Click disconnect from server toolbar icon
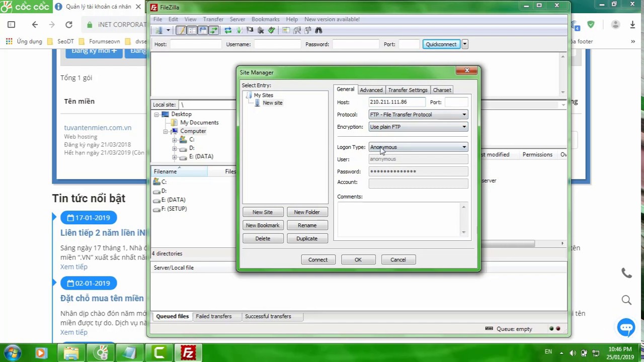 click(261, 31)
